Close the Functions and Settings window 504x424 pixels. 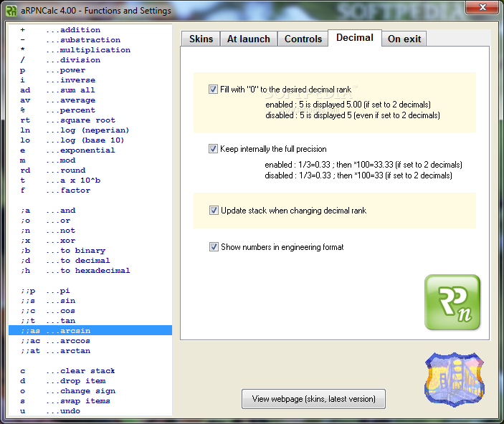[x=482, y=7]
